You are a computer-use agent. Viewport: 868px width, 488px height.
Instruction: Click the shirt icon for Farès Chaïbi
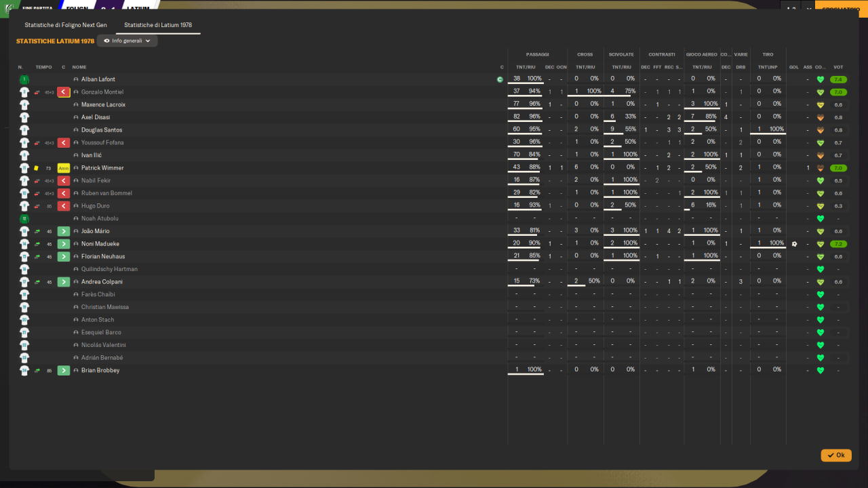[x=24, y=295]
